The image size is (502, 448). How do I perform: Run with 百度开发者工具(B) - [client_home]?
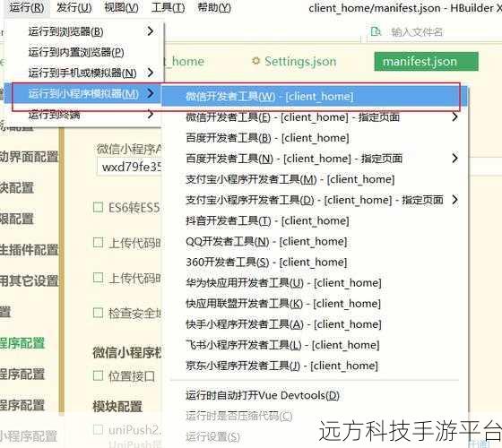click(315, 138)
